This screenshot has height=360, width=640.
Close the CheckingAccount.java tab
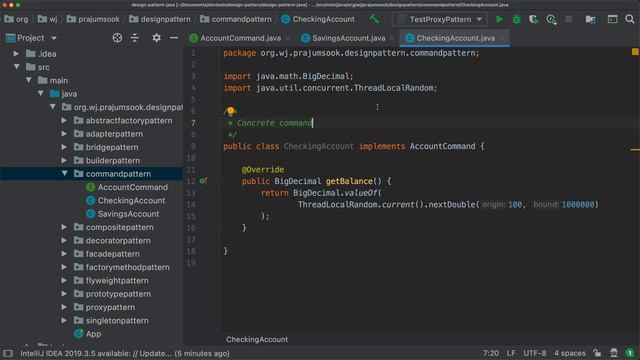tap(502, 38)
